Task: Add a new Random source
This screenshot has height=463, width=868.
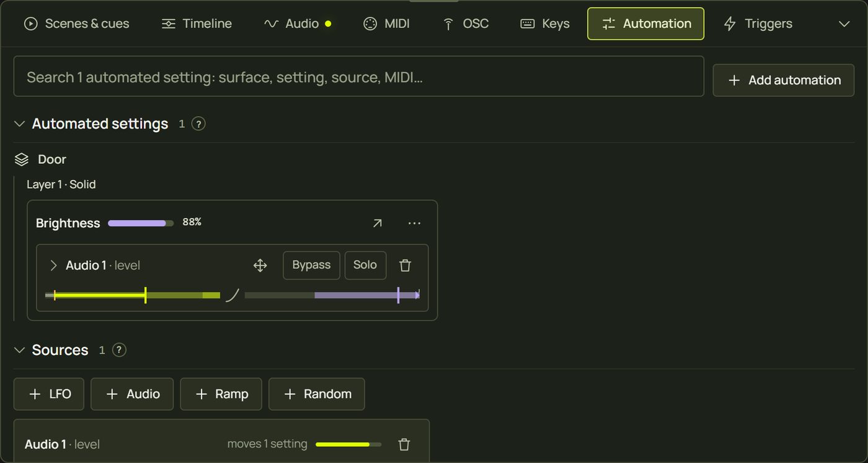Action: click(317, 394)
